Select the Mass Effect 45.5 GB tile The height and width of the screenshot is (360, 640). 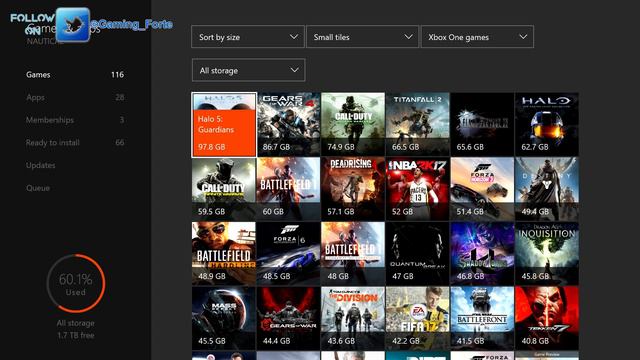point(224,318)
